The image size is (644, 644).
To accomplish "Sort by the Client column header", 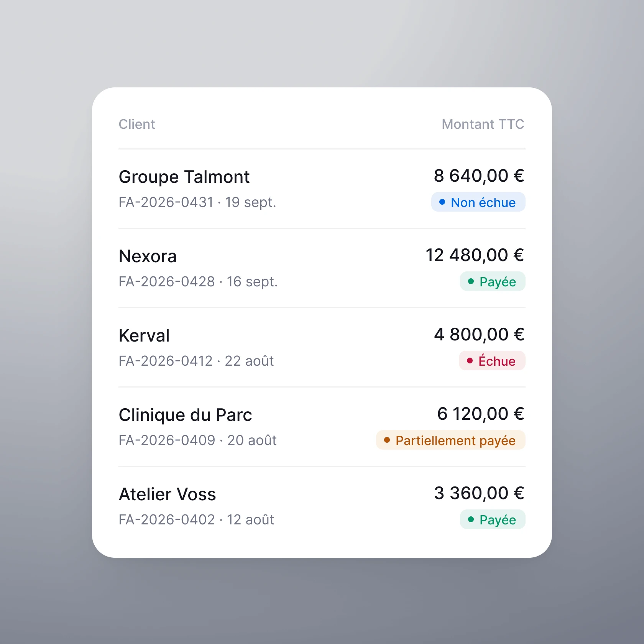I will click(137, 124).
